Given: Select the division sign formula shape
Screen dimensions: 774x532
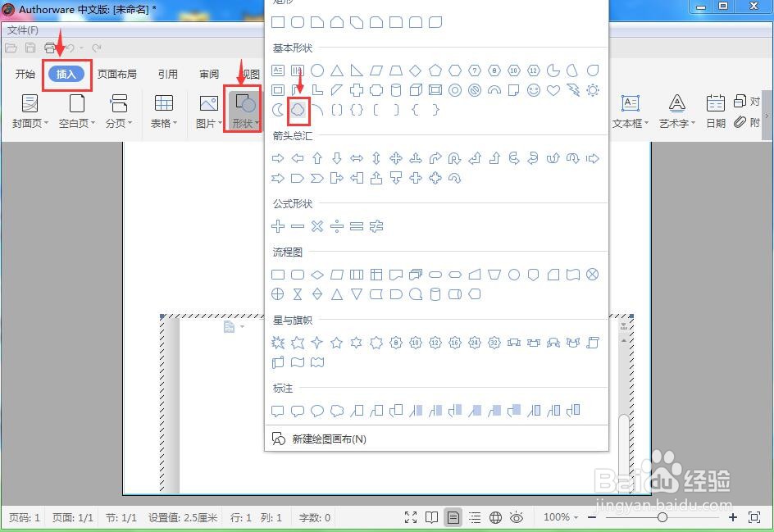Looking at the screenshot, I should pos(337,226).
